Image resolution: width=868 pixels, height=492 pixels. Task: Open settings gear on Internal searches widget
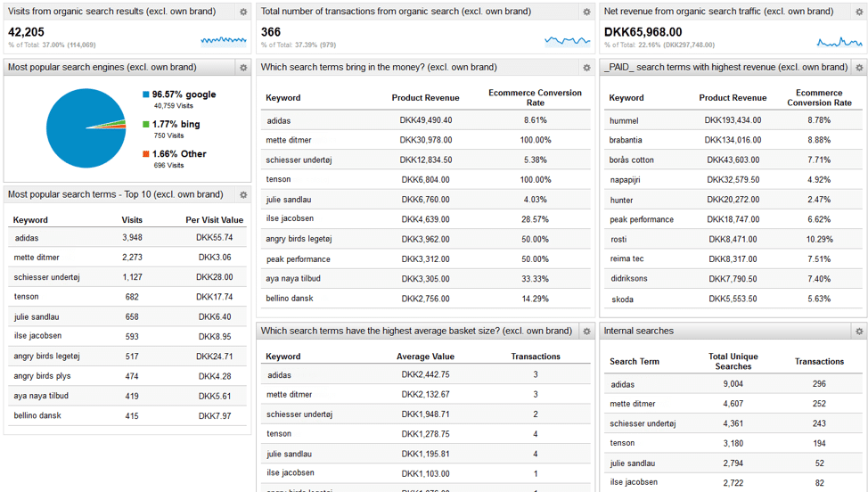coord(859,331)
